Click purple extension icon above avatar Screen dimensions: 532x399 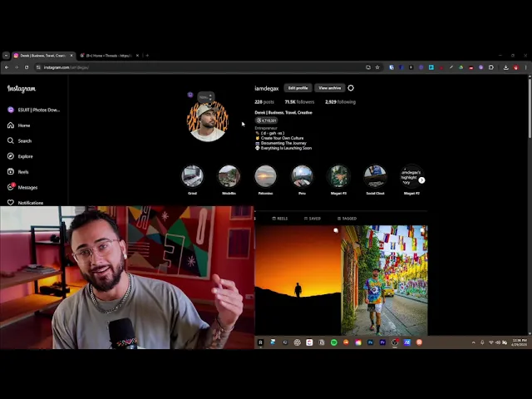pyautogui.click(x=190, y=95)
